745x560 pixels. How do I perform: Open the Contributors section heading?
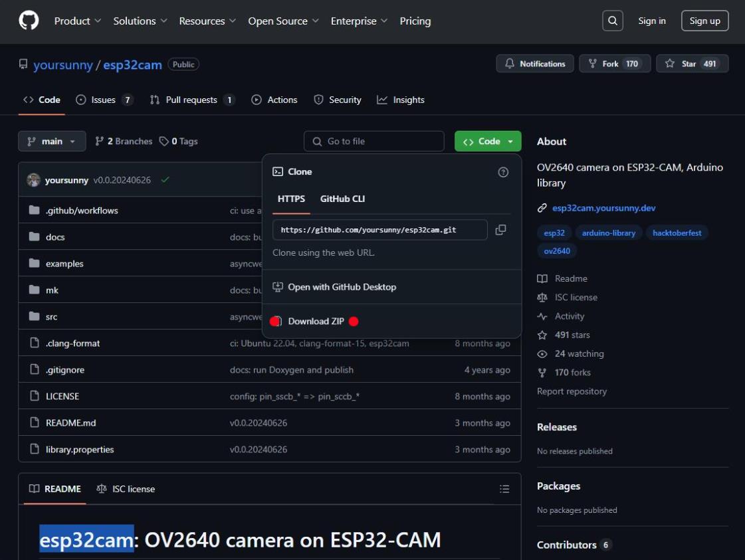pos(566,545)
